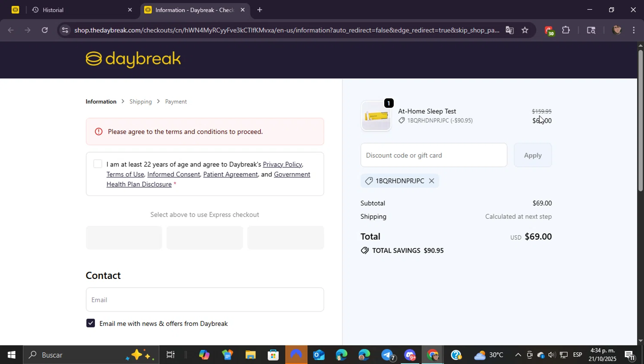Open the Get Help taskbar icon

(456, 355)
